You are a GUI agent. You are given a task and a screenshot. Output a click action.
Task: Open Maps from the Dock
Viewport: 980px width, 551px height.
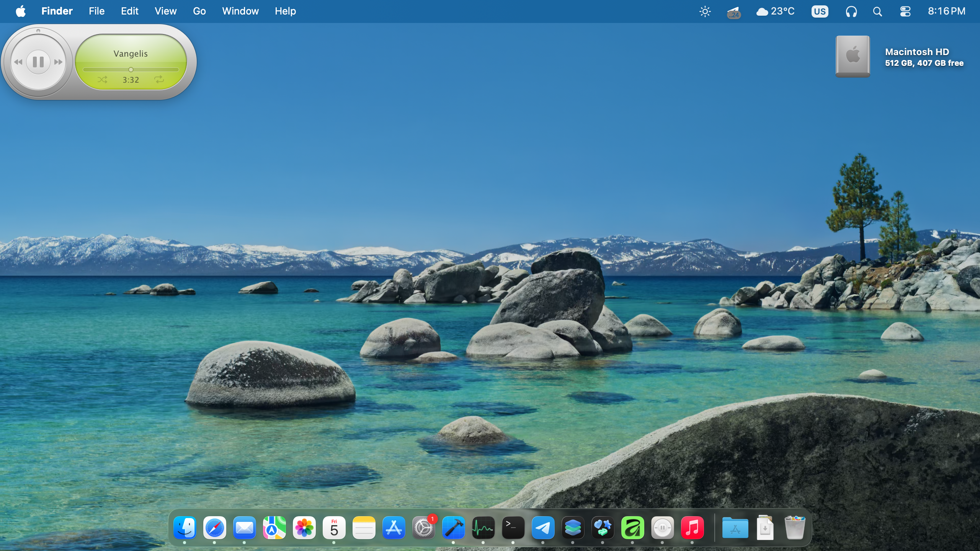tap(274, 528)
